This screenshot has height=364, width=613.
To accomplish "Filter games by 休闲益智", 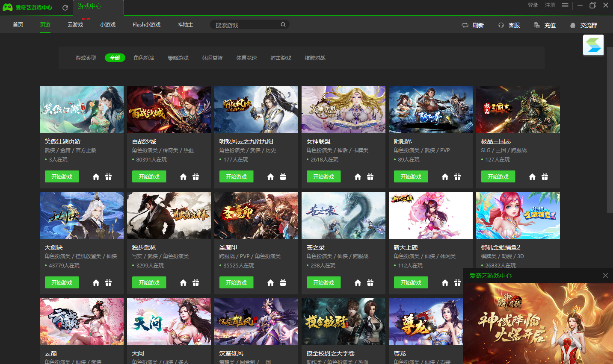I will (212, 58).
